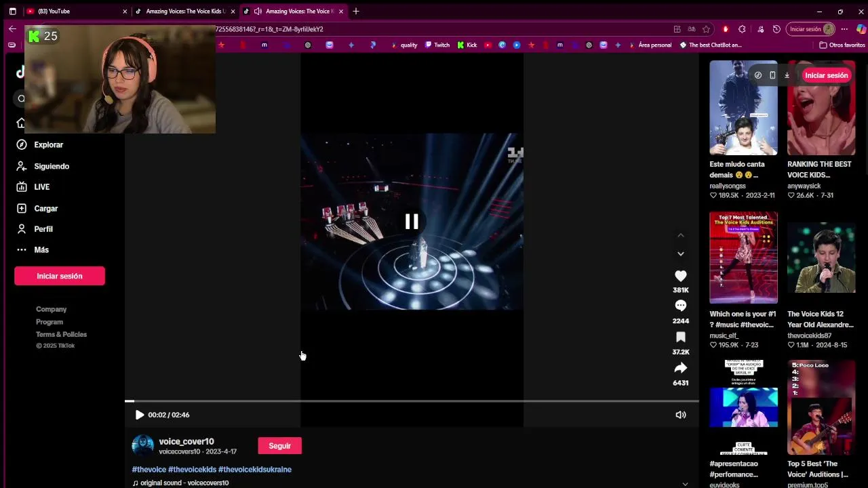The width and height of the screenshot is (868, 488).
Task: Mute the video with the speaker icon
Action: click(x=681, y=415)
